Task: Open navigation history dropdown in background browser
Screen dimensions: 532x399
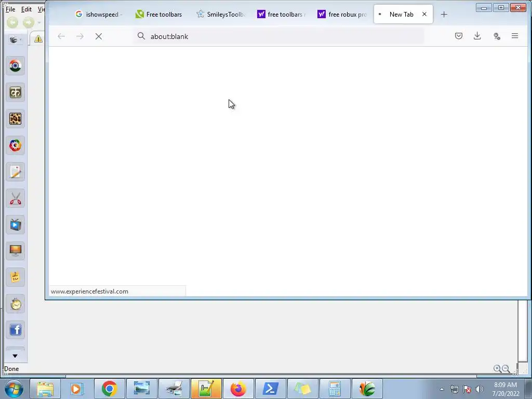Action: tap(39, 23)
